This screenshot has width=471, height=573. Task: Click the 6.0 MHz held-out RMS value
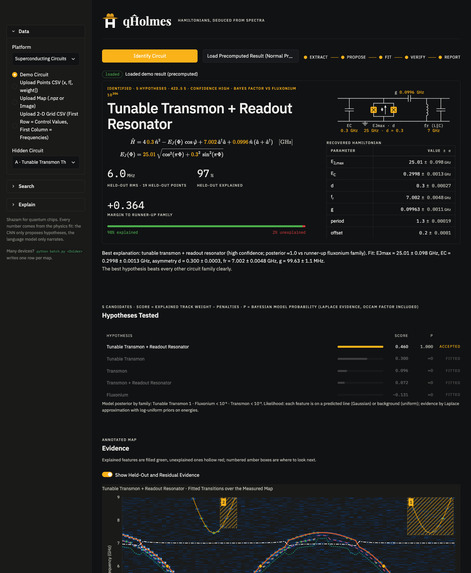point(121,174)
